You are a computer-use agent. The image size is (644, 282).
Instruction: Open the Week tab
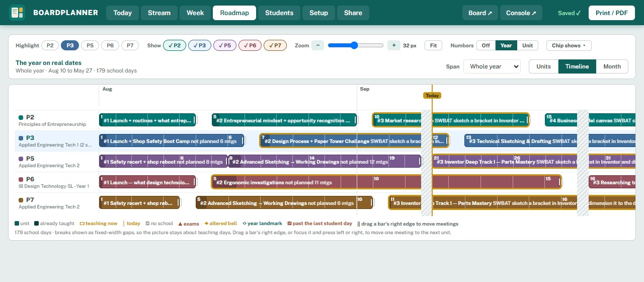[195, 13]
